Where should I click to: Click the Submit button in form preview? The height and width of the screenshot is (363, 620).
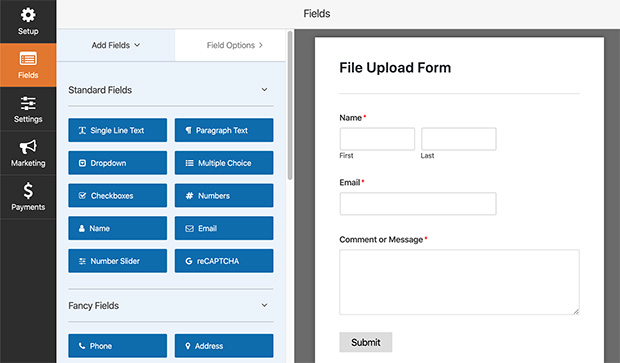(x=366, y=342)
